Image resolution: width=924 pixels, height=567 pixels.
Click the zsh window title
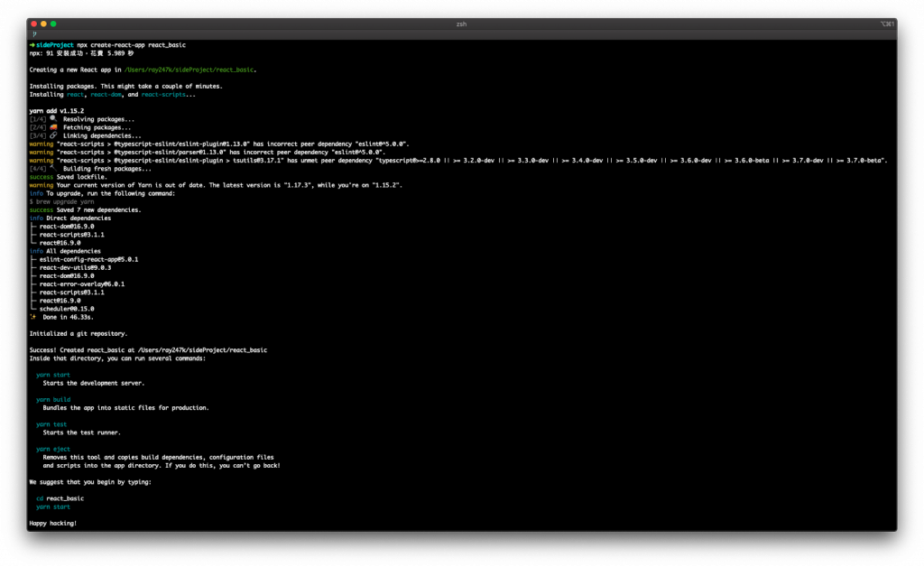pyautogui.click(x=461, y=24)
